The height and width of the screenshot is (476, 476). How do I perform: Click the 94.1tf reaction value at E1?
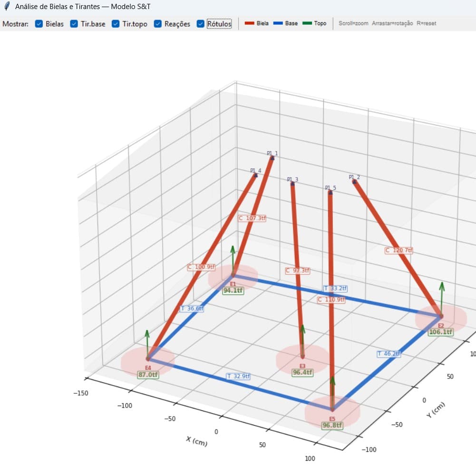[x=233, y=291]
